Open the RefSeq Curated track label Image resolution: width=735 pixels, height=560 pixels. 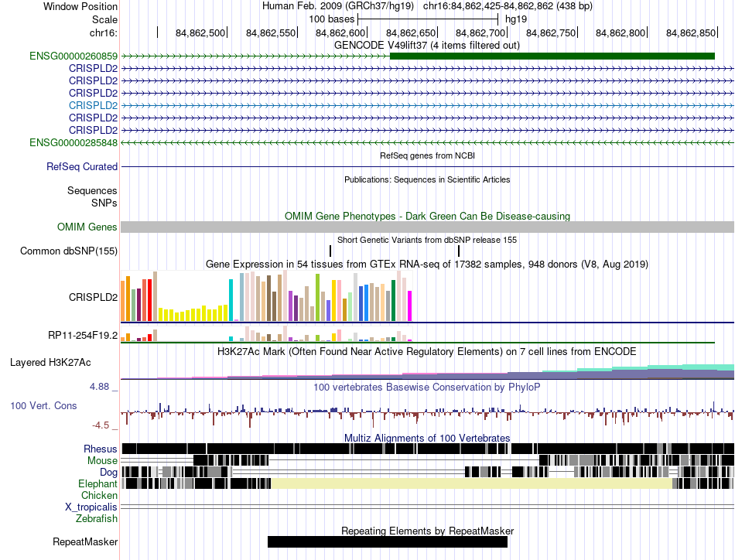[81, 167]
